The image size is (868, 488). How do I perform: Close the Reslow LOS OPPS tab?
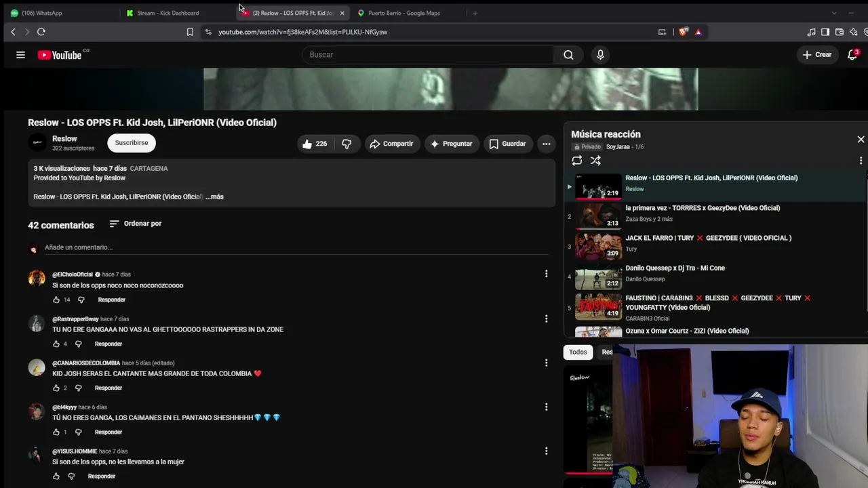point(342,13)
